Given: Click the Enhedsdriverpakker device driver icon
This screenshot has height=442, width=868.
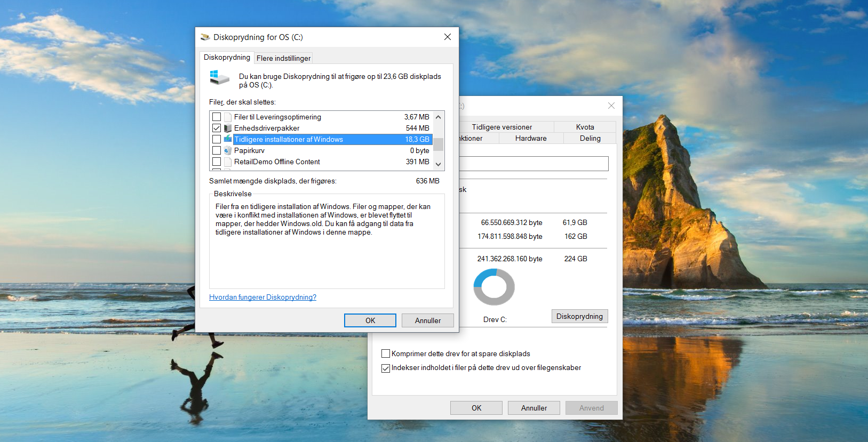Looking at the screenshot, I should click(x=228, y=128).
